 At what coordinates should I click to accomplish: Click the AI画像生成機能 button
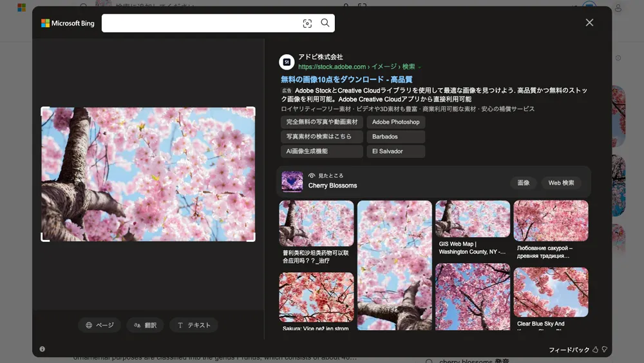pyautogui.click(x=322, y=152)
